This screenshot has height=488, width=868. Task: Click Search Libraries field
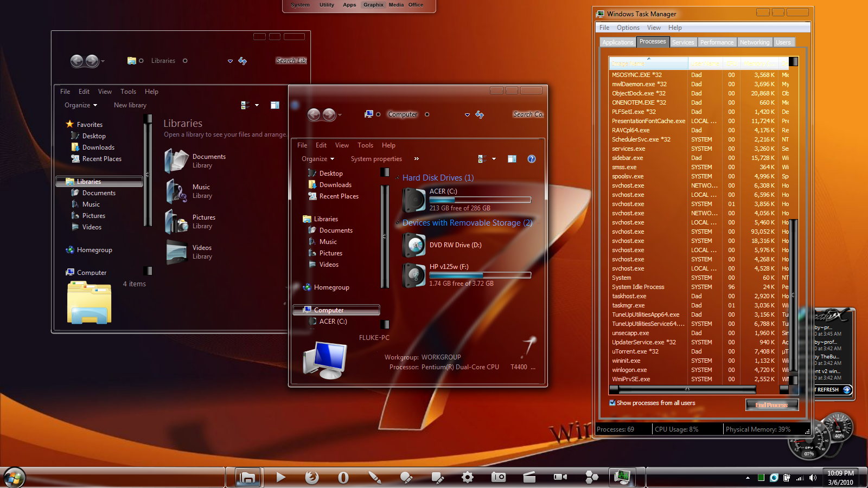291,61
